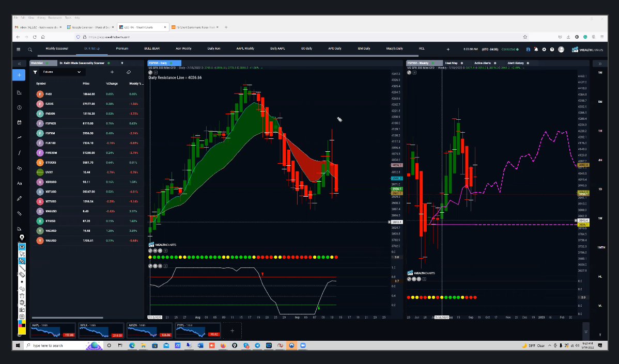The image size is (619, 364).
Task: Select the 1MTH timeframe button
Action: click(x=601, y=248)
